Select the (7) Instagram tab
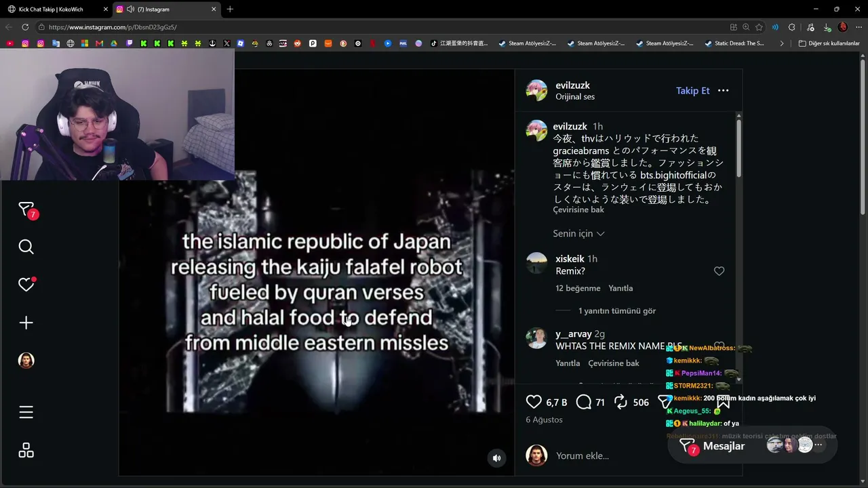 (x=167, y=9)
